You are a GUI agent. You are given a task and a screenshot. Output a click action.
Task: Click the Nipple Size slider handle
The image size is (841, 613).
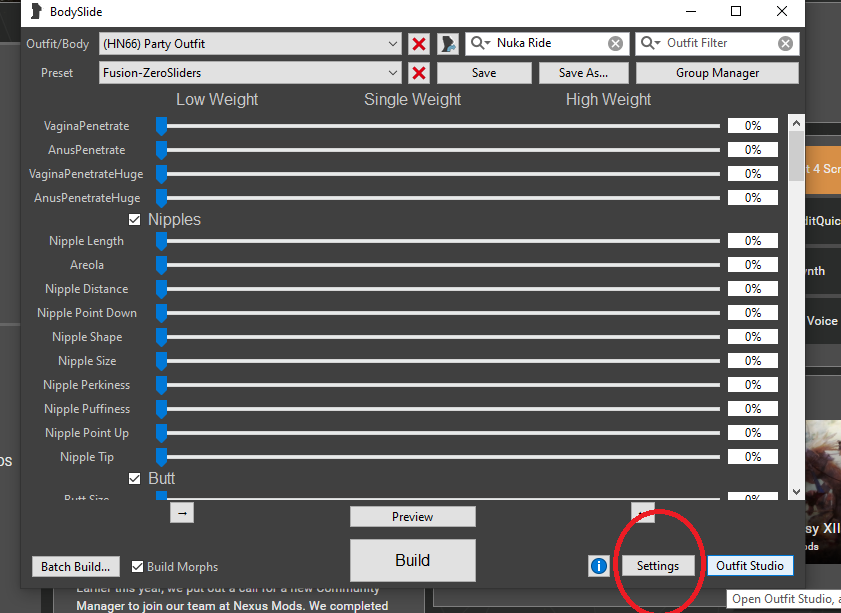[161, 361]
